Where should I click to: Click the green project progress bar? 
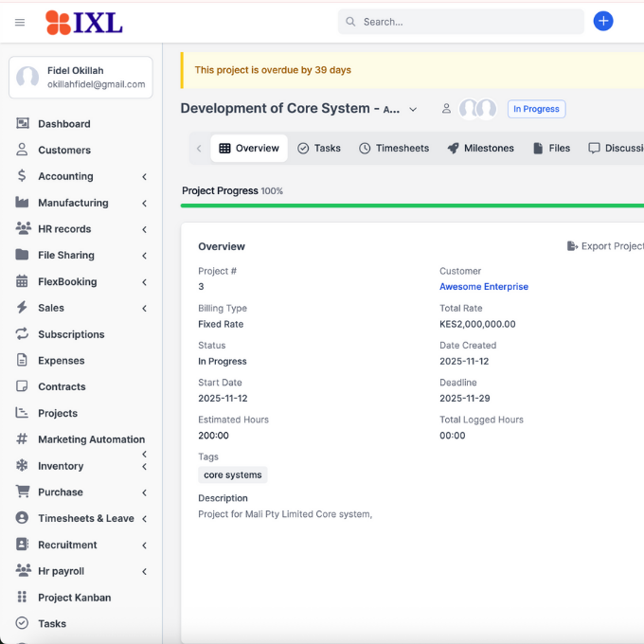click(x=412, y=206)
